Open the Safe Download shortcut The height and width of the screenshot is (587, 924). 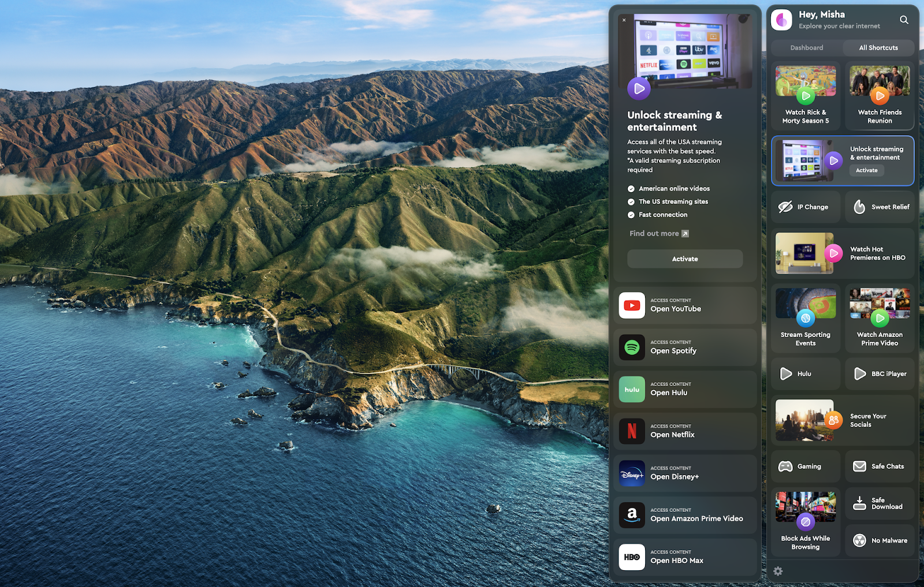[880, 503]
